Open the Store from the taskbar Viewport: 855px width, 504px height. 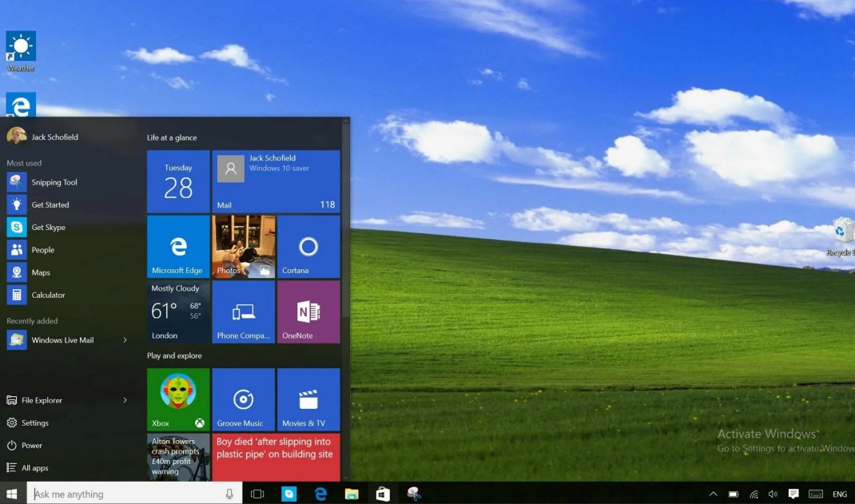coord(383,494)
